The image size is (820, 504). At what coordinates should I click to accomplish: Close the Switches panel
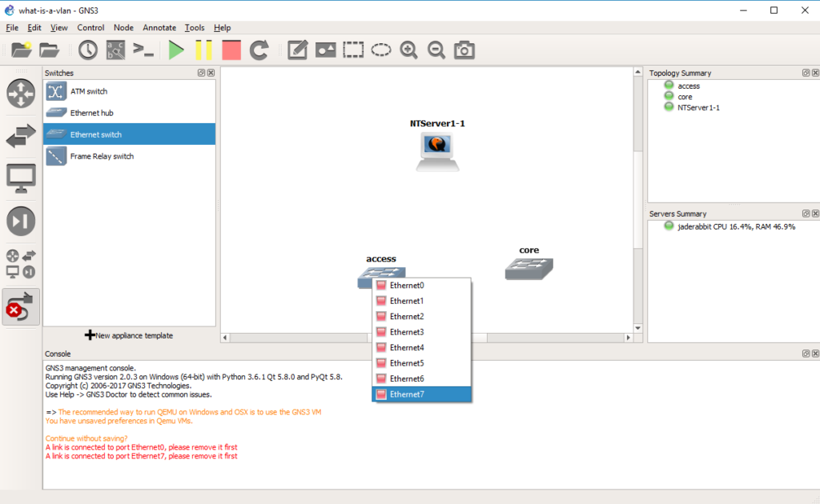[x=211, y=73]
